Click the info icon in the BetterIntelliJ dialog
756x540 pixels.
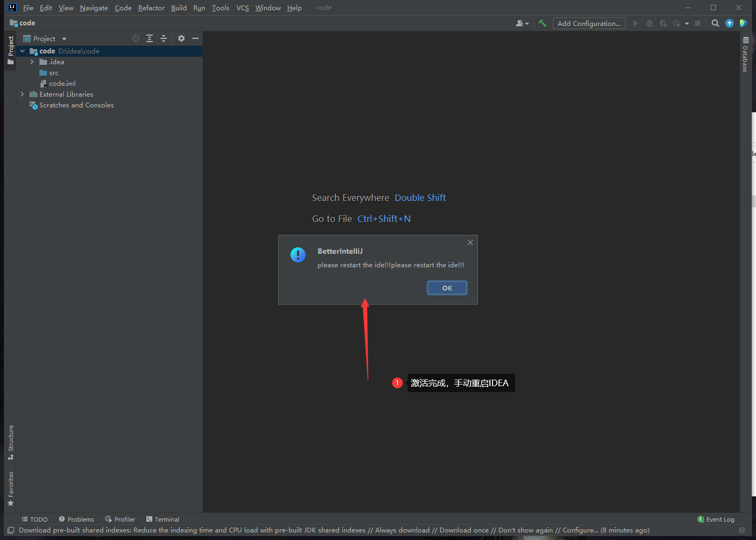click(x=298, y=255)
